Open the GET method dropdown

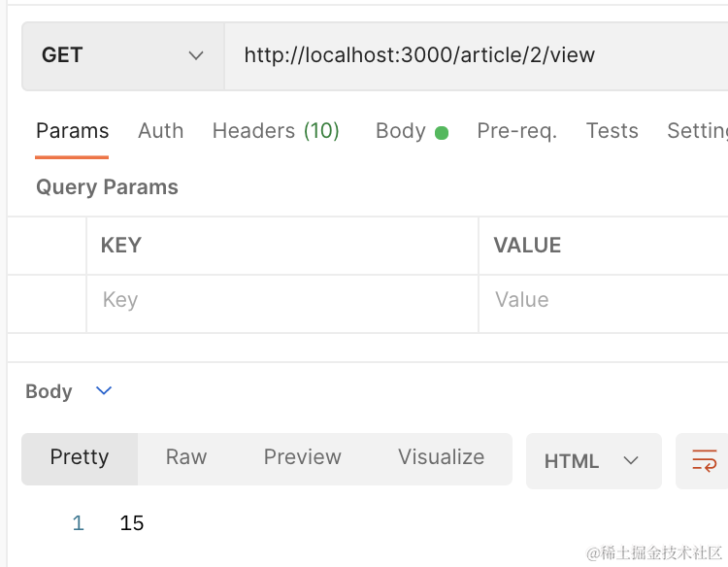tap(122, 55)
